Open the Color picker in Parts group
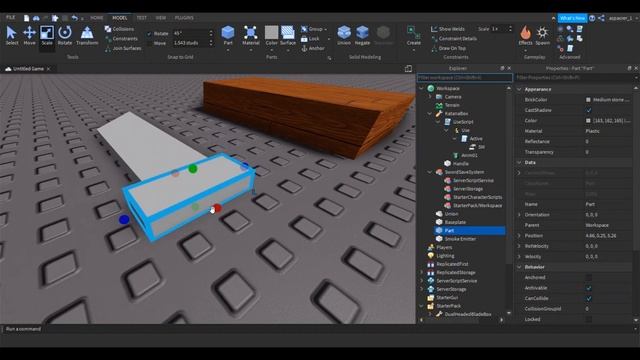 tap(271, 35)
